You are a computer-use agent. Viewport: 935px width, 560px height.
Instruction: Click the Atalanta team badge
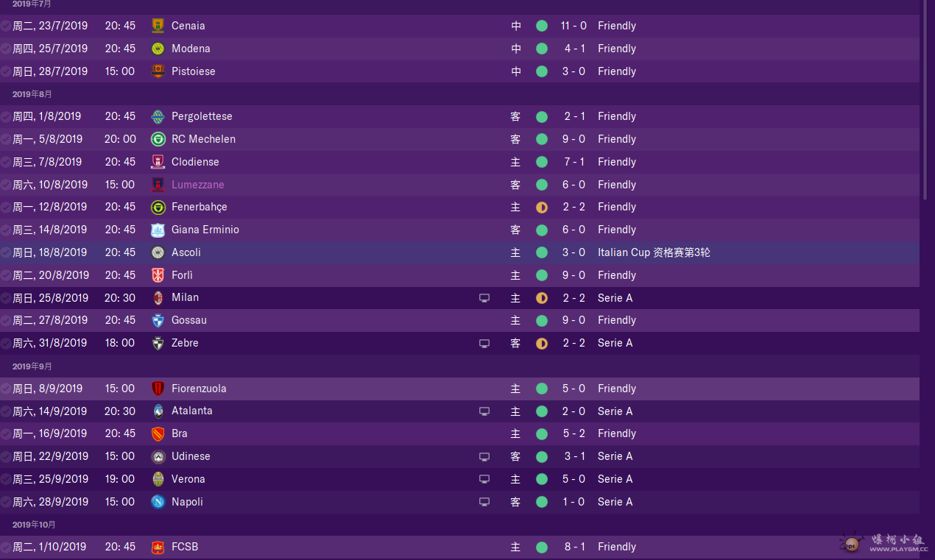[158, 411]
